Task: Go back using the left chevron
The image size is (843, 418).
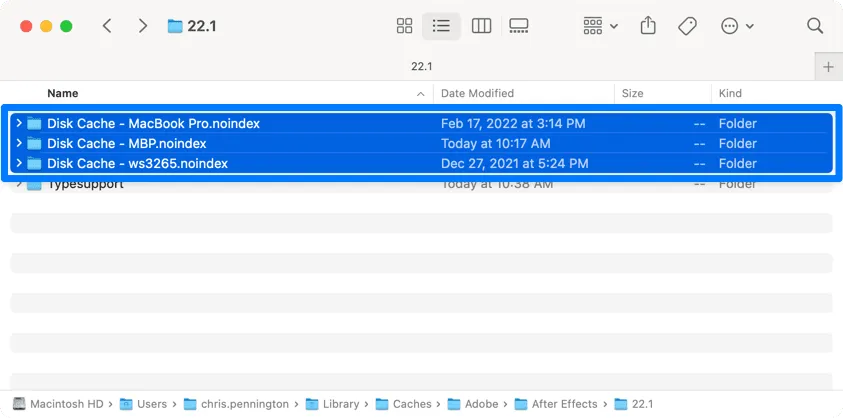Action: [x=107, y=26]
